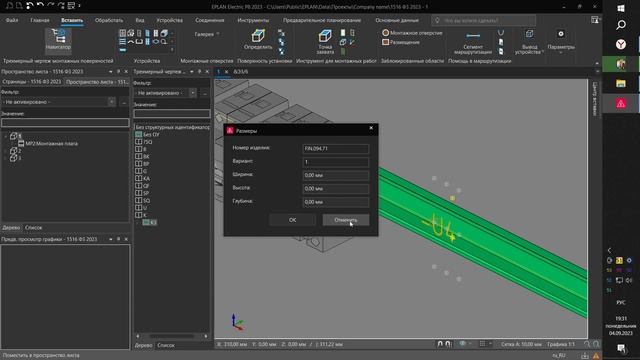Open notification center icon
This screenshot has width=640, height=360.
coord(621,348)
